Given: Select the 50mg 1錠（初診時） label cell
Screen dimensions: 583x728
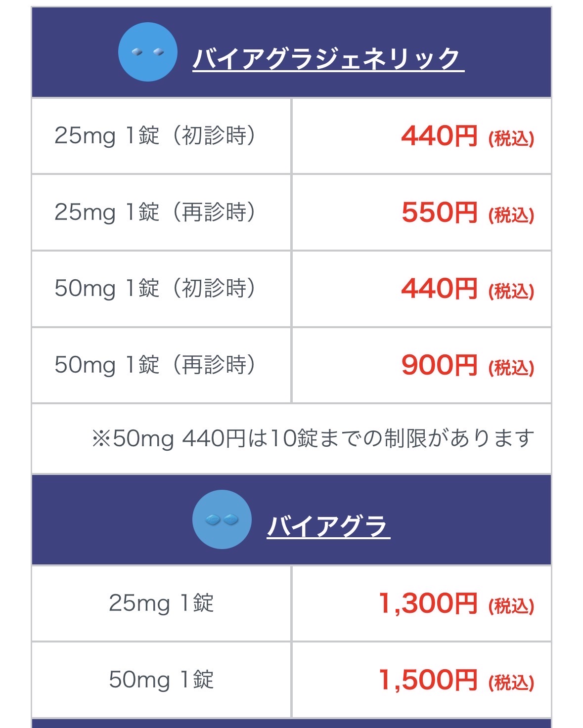Looking at the screenshot, I should [x=155, y=288].
